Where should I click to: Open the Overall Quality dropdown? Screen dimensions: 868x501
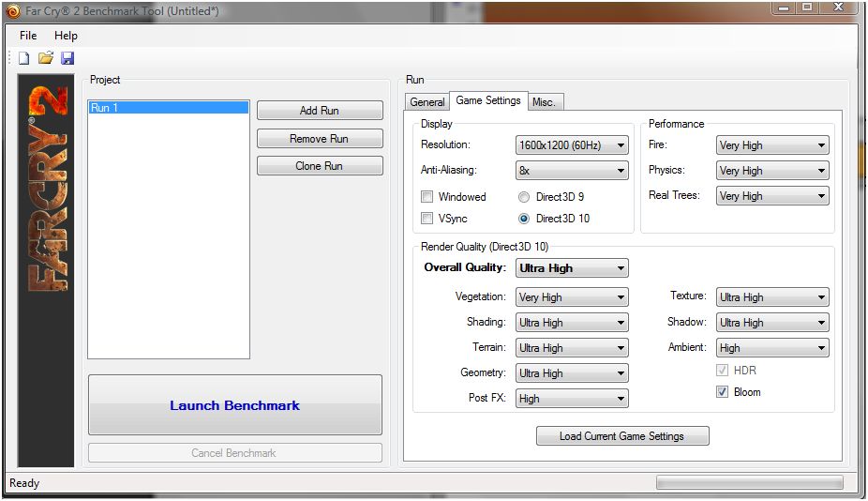tap(572, 268)
